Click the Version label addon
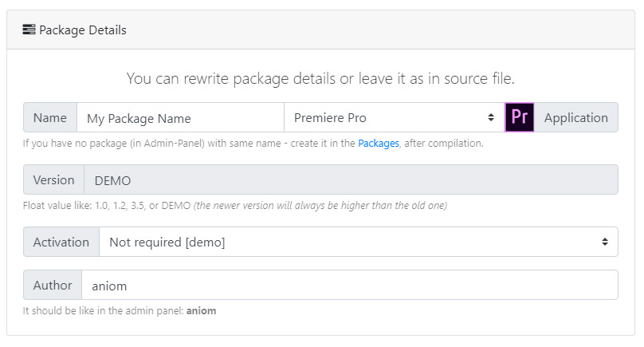 (54, 179)
